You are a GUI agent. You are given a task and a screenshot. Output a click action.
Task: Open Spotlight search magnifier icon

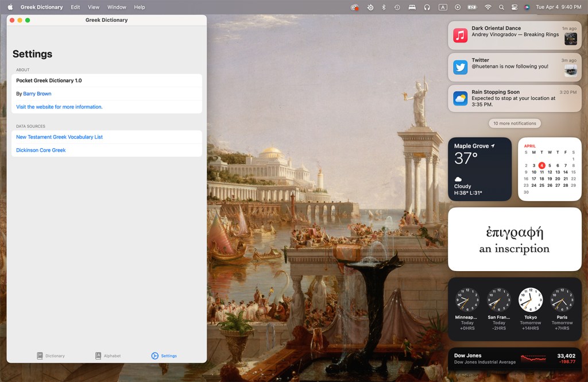[501, 7]
